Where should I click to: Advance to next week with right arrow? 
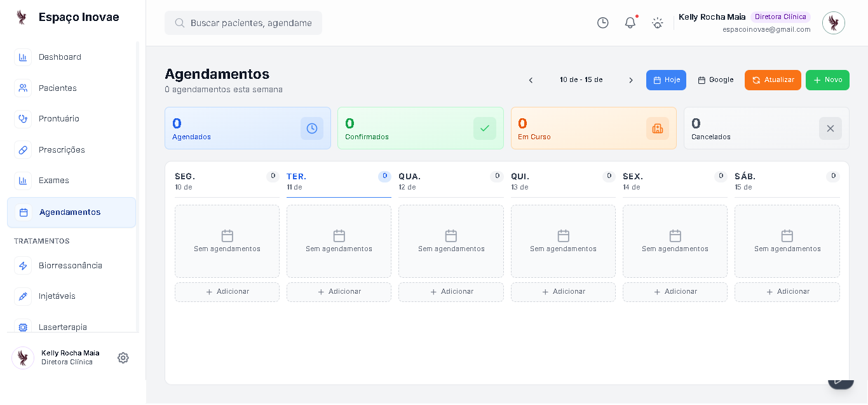[x=631, y=80]
